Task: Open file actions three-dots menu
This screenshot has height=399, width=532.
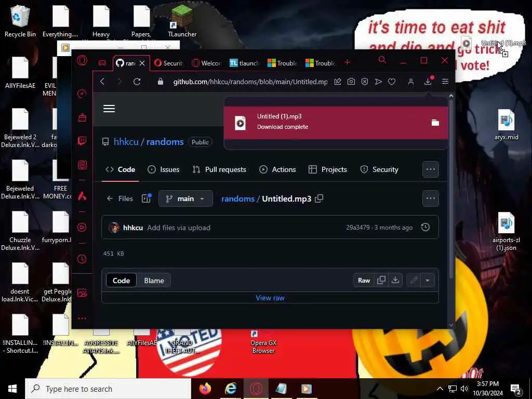Action: [431, 198]
